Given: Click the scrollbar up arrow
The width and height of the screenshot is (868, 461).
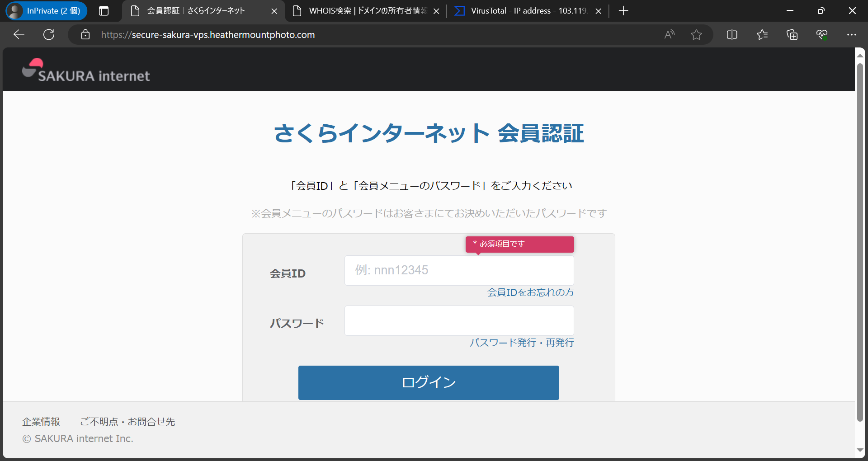Looking at the screenshot, I should (860, 55).
